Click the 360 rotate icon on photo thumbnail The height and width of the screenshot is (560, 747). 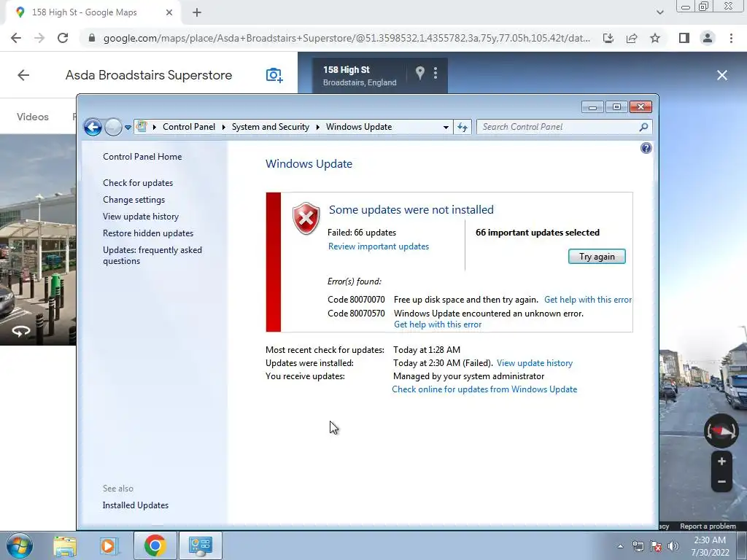(21, 331)
